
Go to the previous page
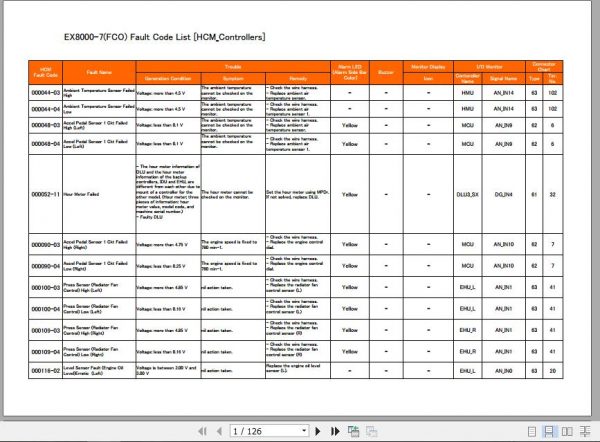pyautogui.click(x=219, y=431)
